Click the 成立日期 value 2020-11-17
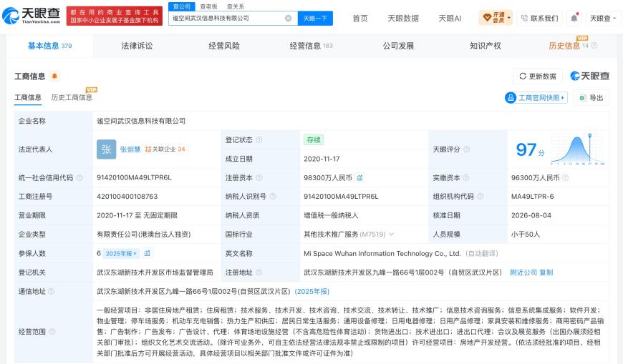623x364 pixels. coord(322,159)
